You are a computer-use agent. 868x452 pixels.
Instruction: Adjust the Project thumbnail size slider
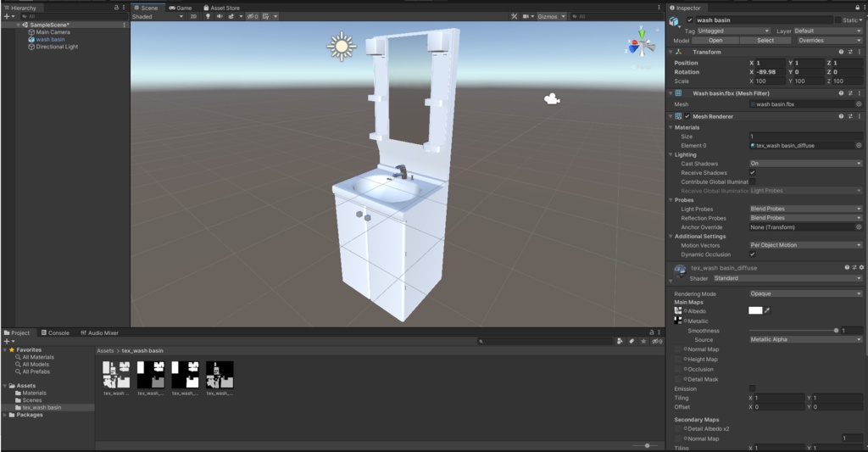point(647,445)
